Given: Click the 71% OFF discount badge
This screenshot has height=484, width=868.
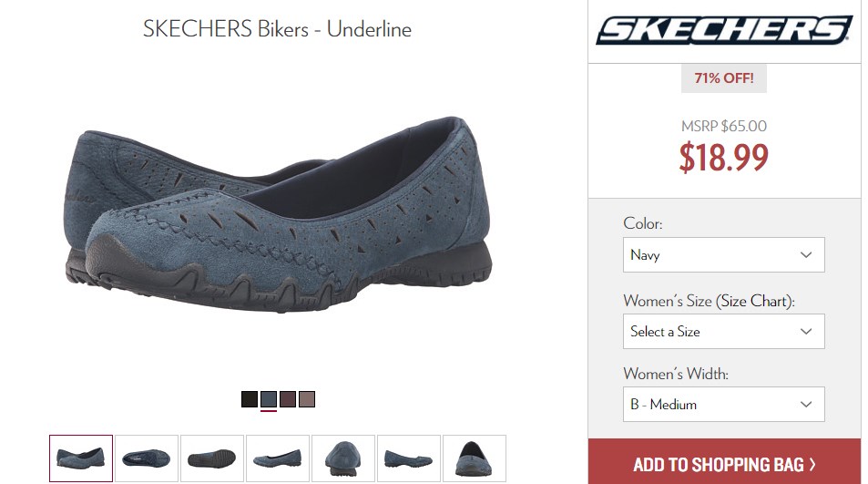Looking at the screenshot, I should (x=723, y=78).
